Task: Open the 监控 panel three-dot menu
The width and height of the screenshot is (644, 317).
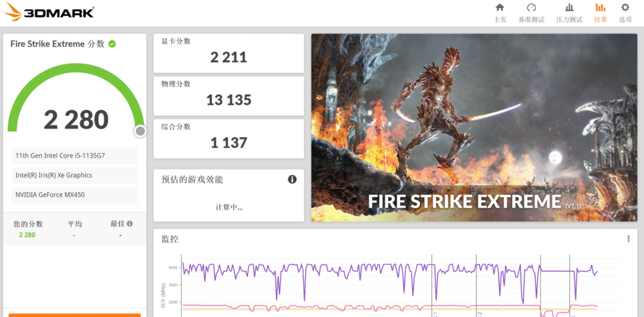Action: point(628,239)
